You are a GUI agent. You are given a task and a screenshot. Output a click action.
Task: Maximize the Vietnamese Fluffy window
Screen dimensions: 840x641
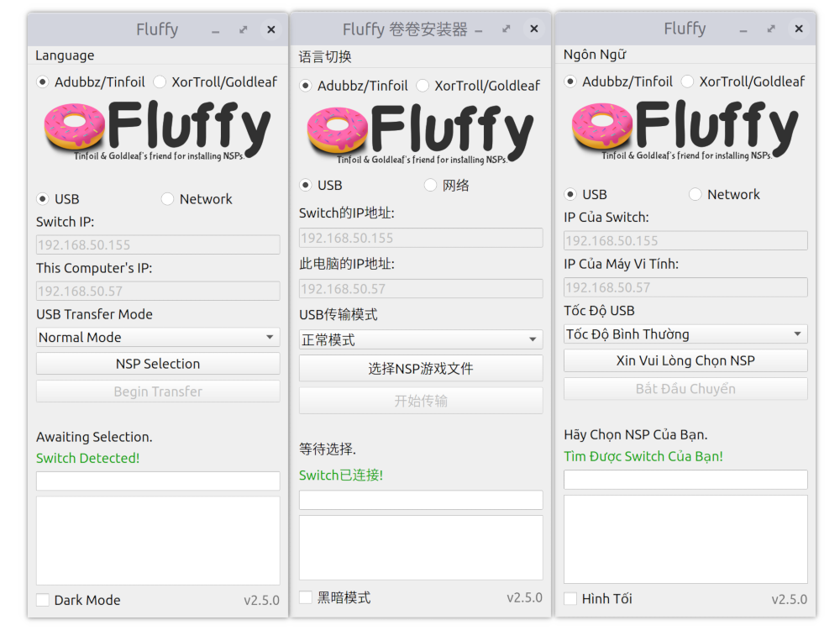771,29
